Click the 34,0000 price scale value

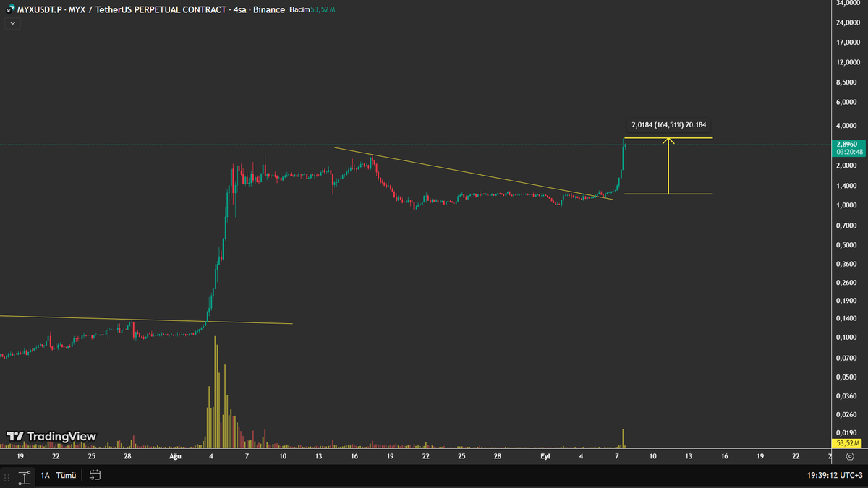pyautogui.click(x=846, y=3)
